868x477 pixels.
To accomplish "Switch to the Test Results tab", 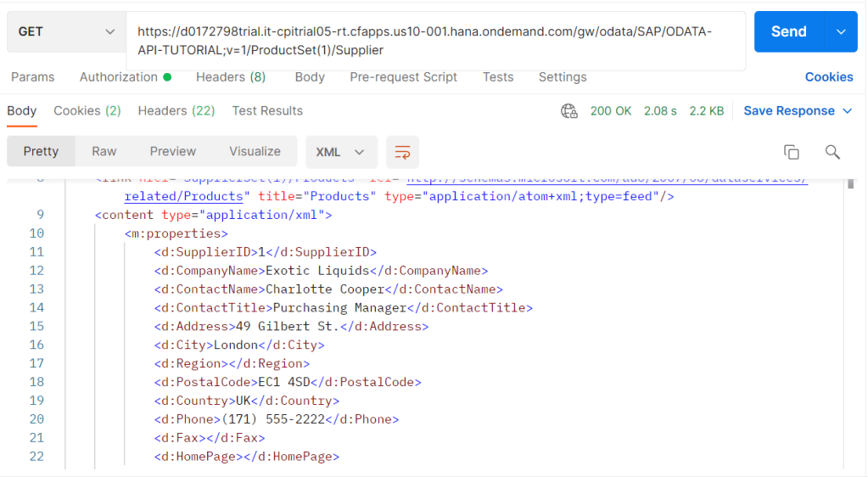I will [267, 111].
